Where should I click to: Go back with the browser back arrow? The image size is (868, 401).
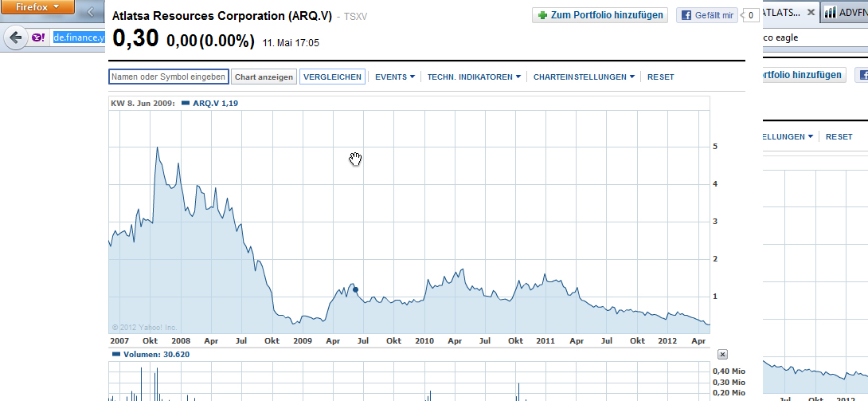16,37
